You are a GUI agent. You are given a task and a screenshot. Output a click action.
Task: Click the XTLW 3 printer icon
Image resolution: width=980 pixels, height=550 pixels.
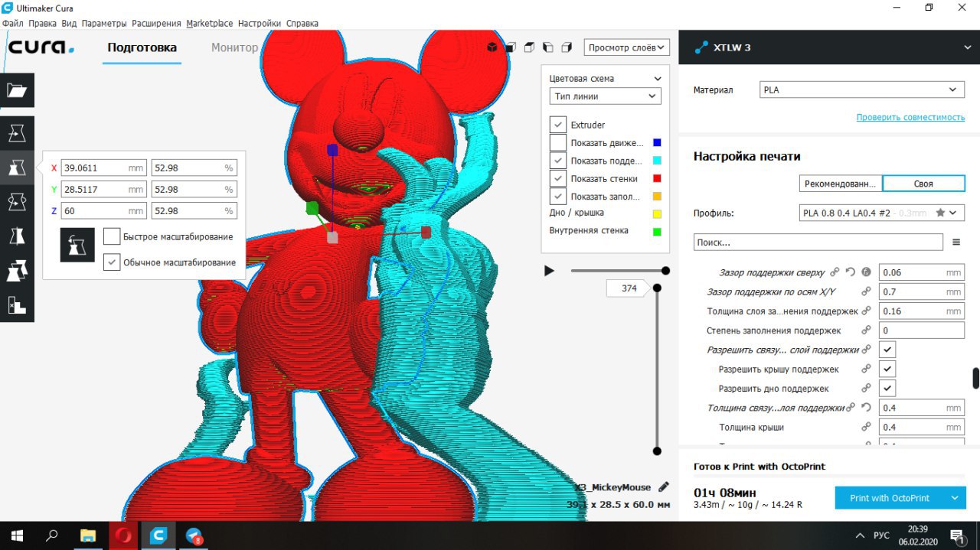tap(701, 47)
